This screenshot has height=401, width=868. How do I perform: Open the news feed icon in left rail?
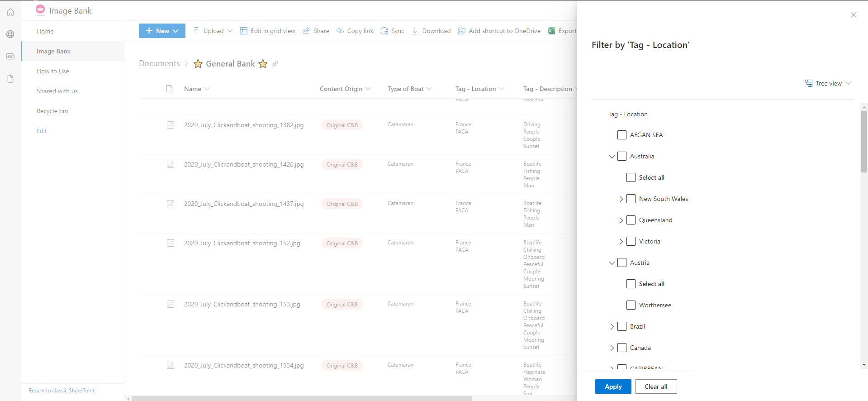[x=10, y=57]
